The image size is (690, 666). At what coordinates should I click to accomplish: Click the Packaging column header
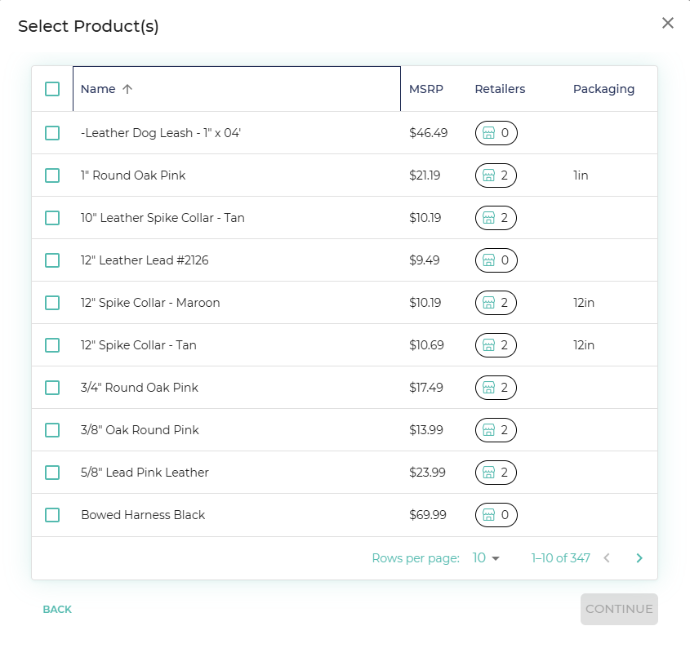coord(603,89)
